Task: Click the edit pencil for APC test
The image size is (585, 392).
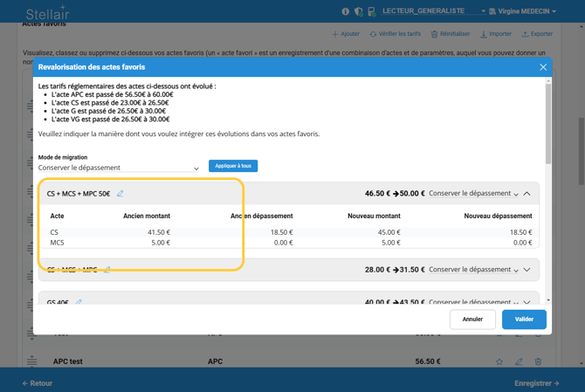Action: [x=519, y=361]
